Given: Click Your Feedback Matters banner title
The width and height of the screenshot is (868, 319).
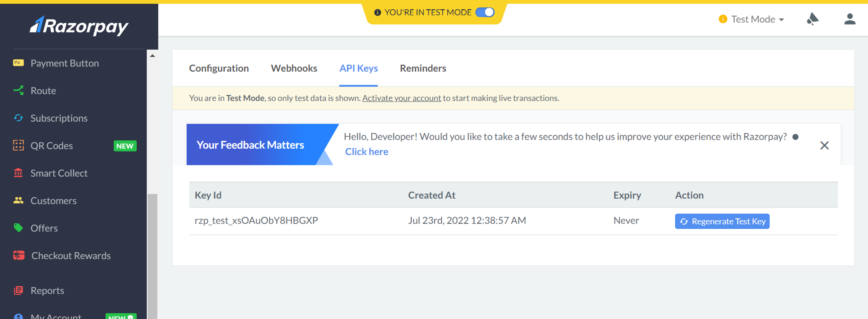Looking at the screenshot, I should point(250,144).
